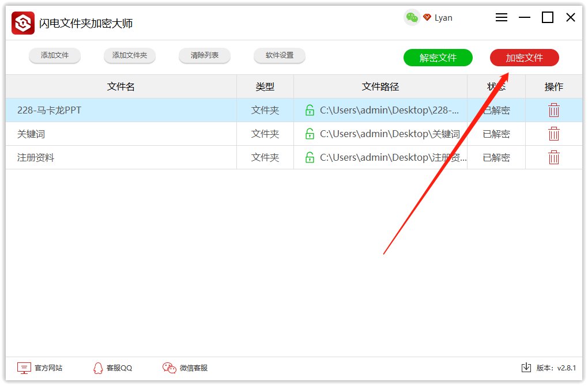Open 微信客服 support link
The height and width of the screenshot is (386, 588).
tap(185, 368)
